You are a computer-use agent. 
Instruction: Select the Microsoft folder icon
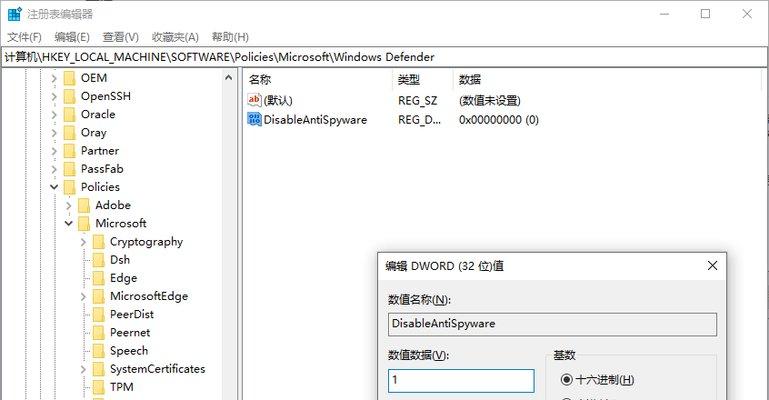[84, 224]
